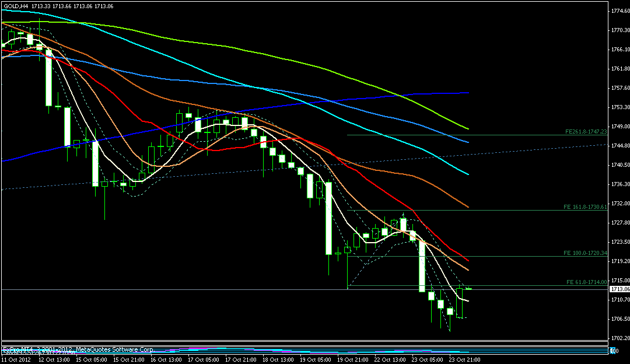
Task: Click the 1749.00 price axis label
Action: pyautogui.click(x=619, y=127)
